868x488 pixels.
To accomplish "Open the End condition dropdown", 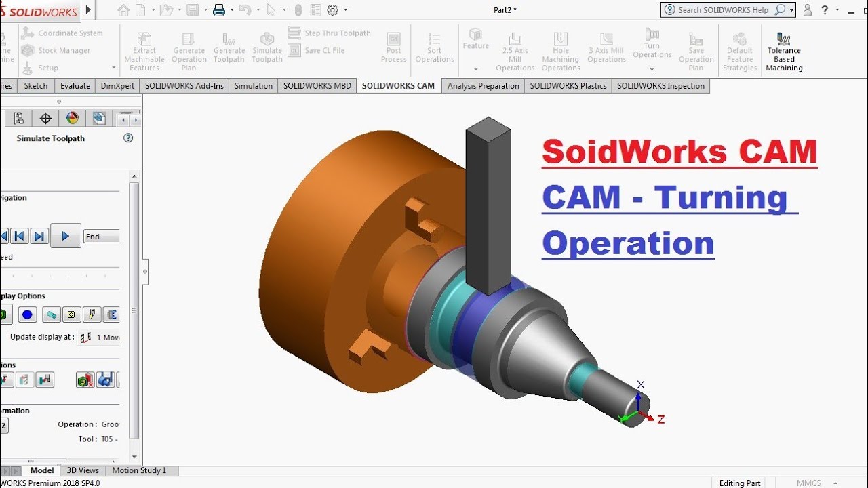I will point(101,237).
